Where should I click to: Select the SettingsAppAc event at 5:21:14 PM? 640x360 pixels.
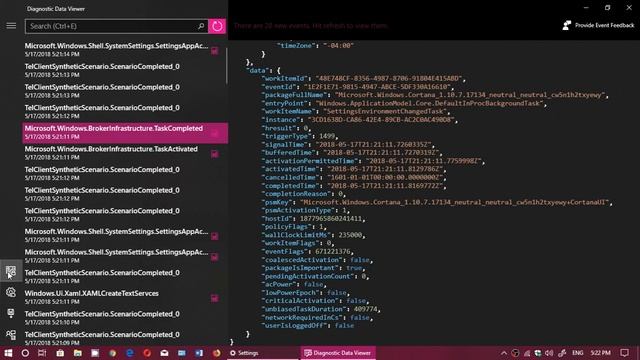point(124,49)
